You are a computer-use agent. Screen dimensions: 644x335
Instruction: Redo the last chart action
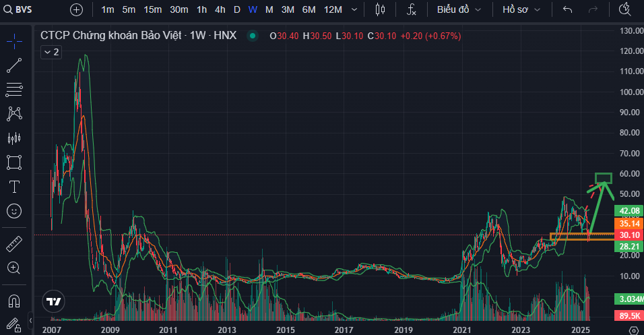[x=593, y=9]
